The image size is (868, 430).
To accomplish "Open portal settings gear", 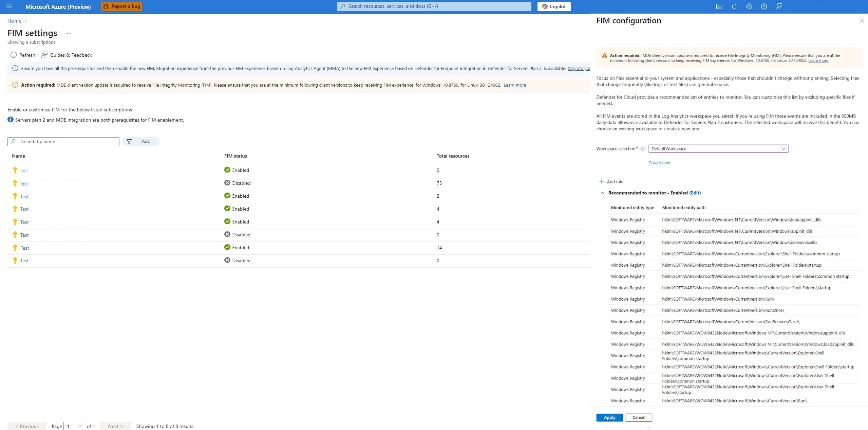I will 749,6.
